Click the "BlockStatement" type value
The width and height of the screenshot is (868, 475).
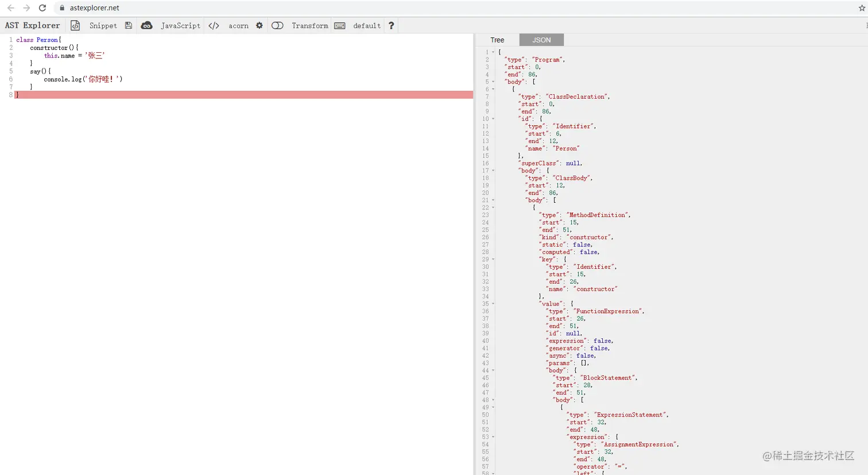click(x=607, y=379)
